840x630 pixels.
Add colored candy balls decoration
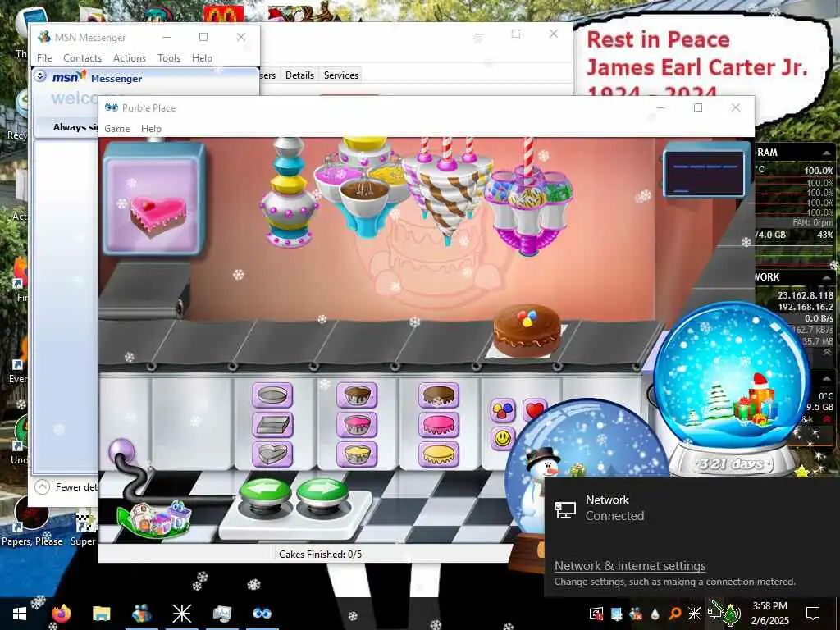pyautogui.click(x=503, y=411)
